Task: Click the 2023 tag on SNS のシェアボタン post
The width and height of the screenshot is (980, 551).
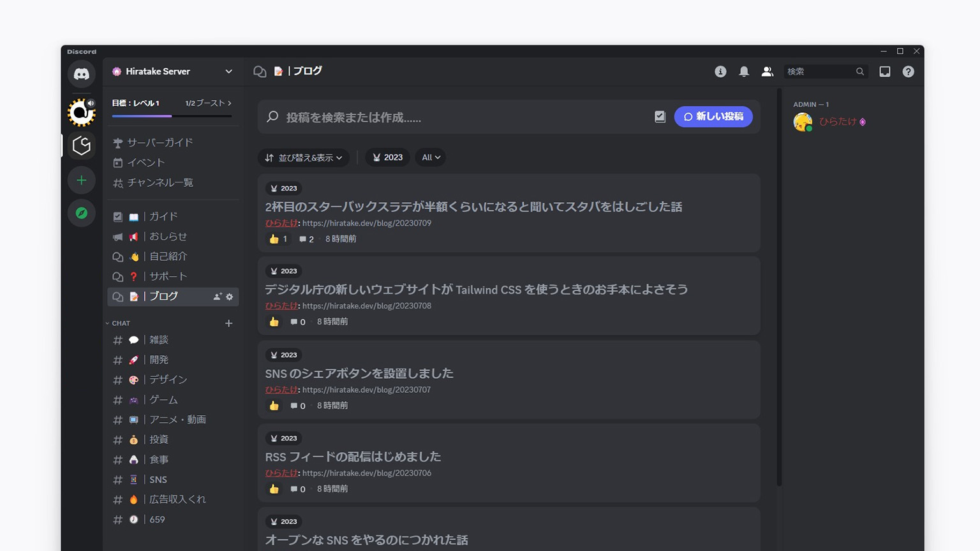Action: (x=284, y=355)
